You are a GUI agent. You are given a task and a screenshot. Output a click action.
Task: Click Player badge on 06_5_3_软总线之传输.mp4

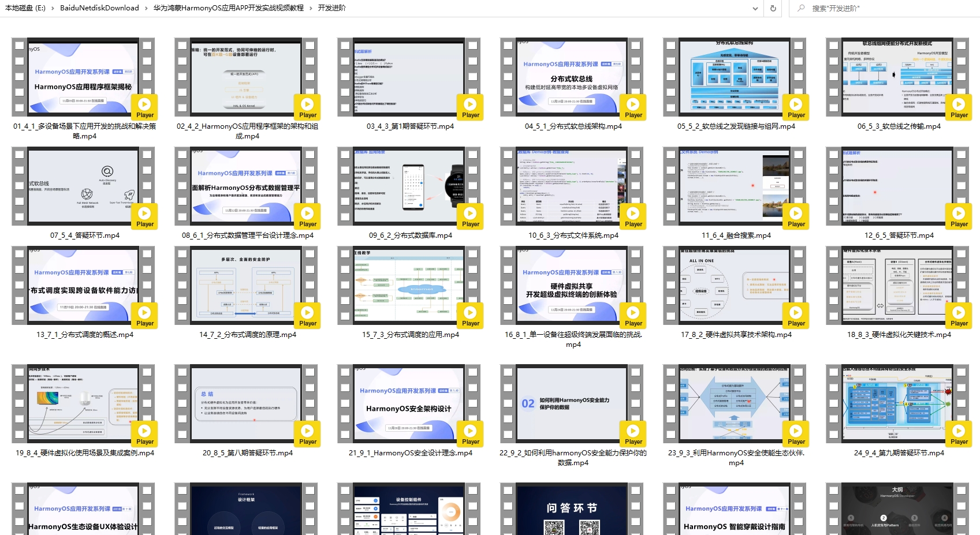pos(959,107)
